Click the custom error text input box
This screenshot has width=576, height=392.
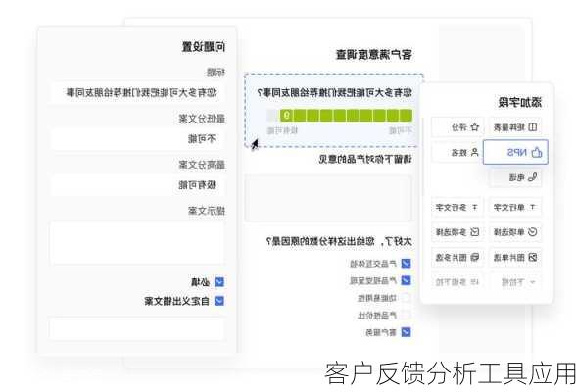[x=137, y=328]
